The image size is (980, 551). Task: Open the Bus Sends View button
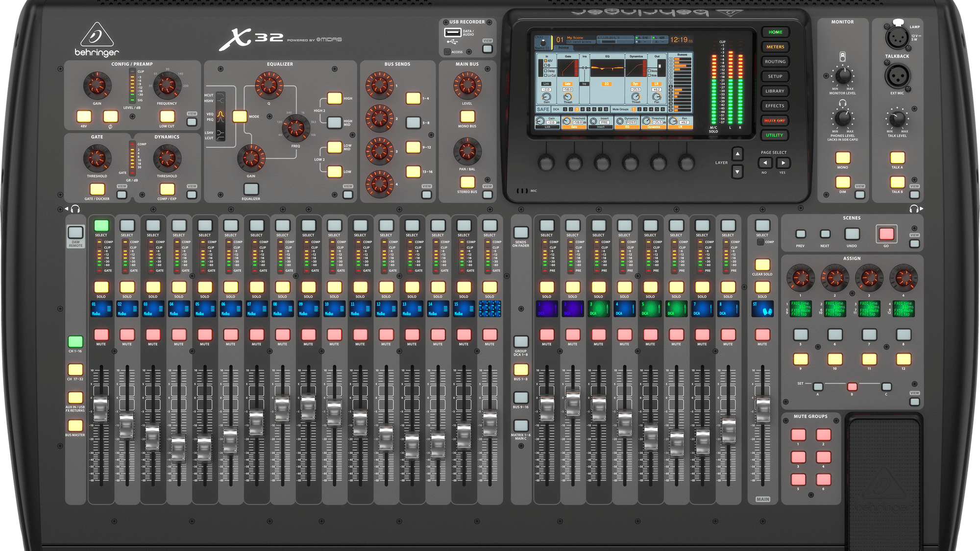pos(427,194)
